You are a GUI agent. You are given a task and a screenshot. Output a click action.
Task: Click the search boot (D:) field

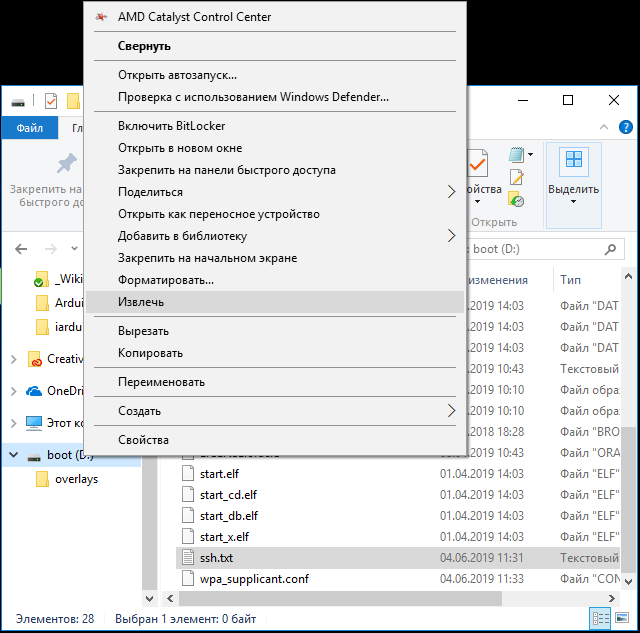[544, 249]
